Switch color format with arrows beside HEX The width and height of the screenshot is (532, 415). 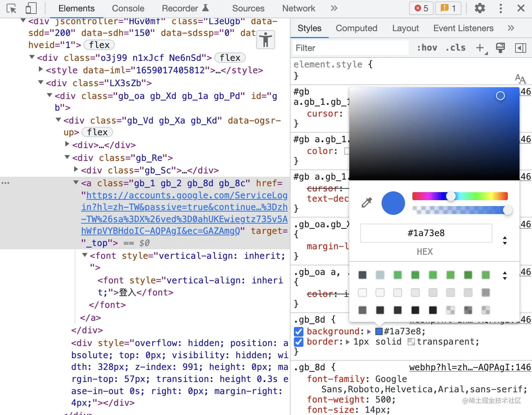coord(505,240)
